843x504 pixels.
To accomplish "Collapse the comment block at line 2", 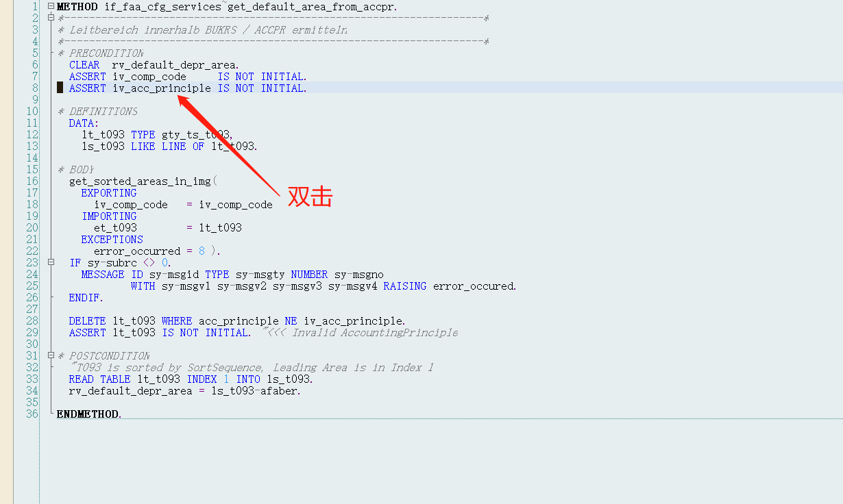I will click(x=51, y=17).
